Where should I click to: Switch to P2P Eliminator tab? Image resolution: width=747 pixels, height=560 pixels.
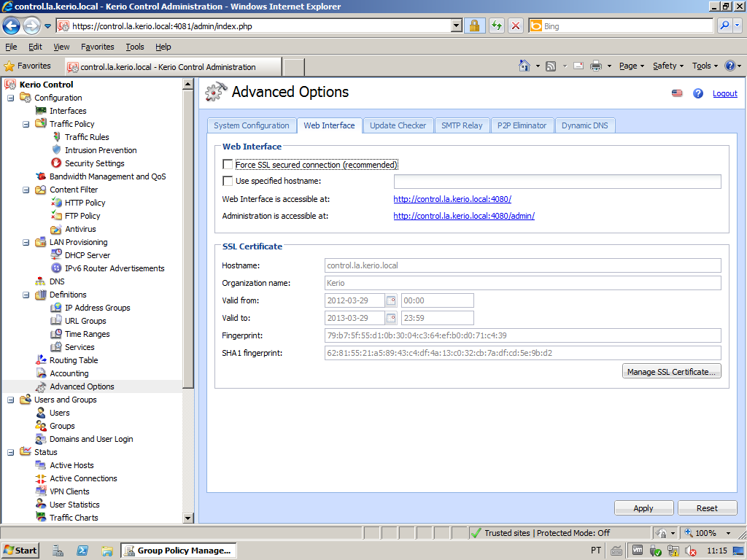522,125
